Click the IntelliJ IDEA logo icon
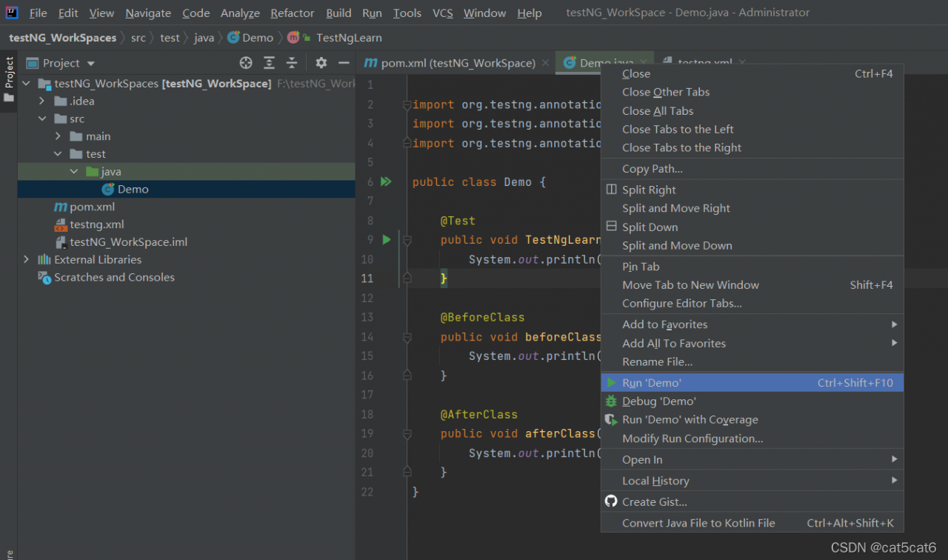948x560 pixels. (13, 13)
